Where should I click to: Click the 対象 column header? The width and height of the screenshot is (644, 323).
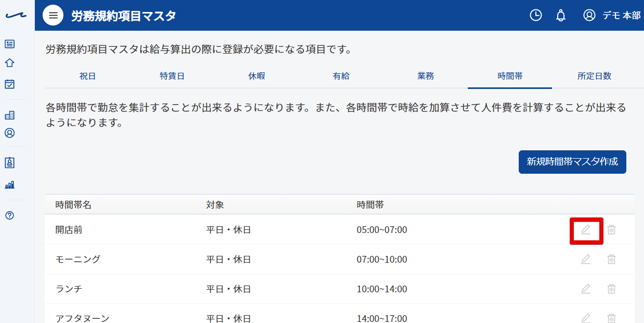[215, 205]
